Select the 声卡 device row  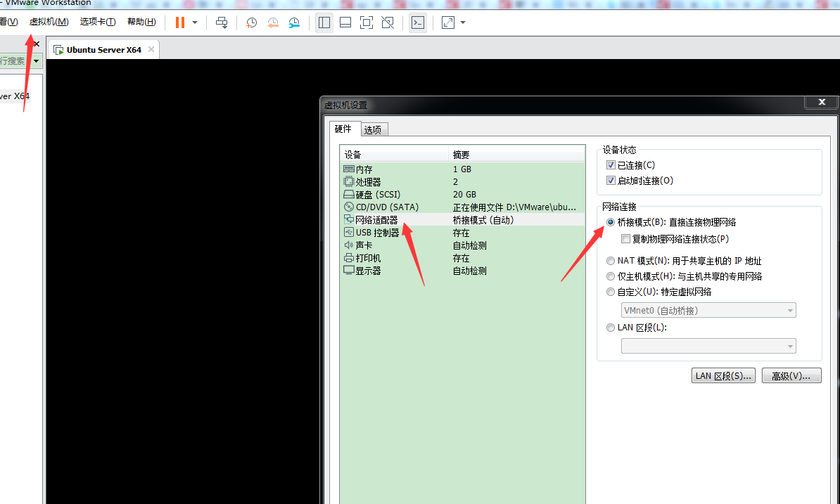pyautogui.click(x=462, y=245)
